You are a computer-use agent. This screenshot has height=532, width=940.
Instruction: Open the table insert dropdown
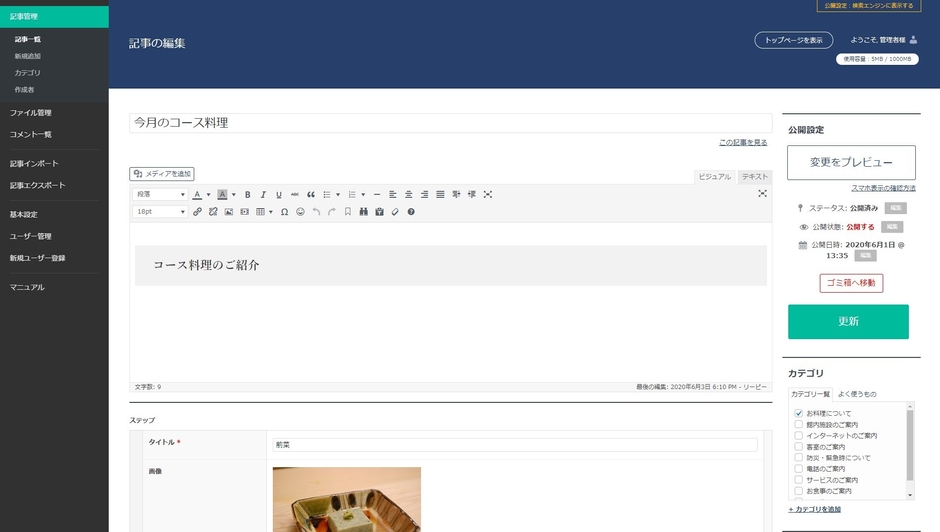point(271,212)
